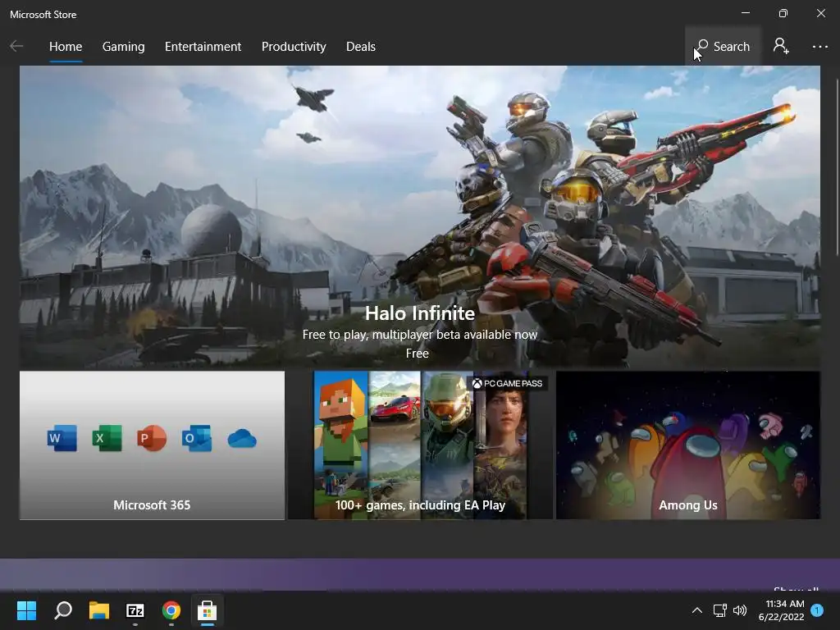Open the Halo Infinite banner
Image resolution: width=840 pixels, height=630 pixels.
419,217
